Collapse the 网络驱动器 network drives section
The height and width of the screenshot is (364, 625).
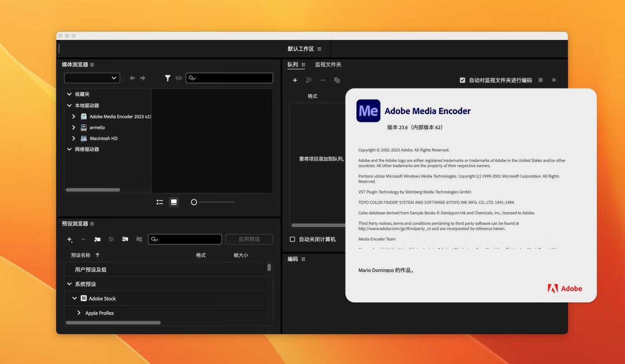coord(69,149)
